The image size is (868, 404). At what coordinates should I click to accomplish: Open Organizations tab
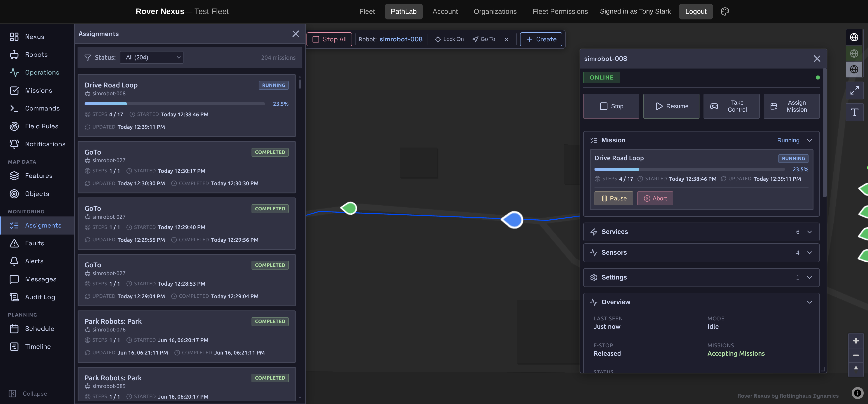coord(495,12)
